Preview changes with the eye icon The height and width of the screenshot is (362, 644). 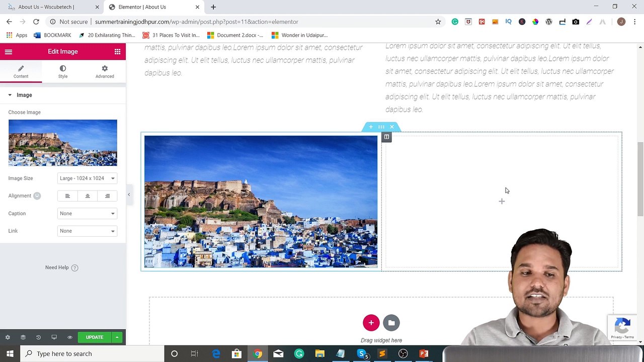coord(69,337)
